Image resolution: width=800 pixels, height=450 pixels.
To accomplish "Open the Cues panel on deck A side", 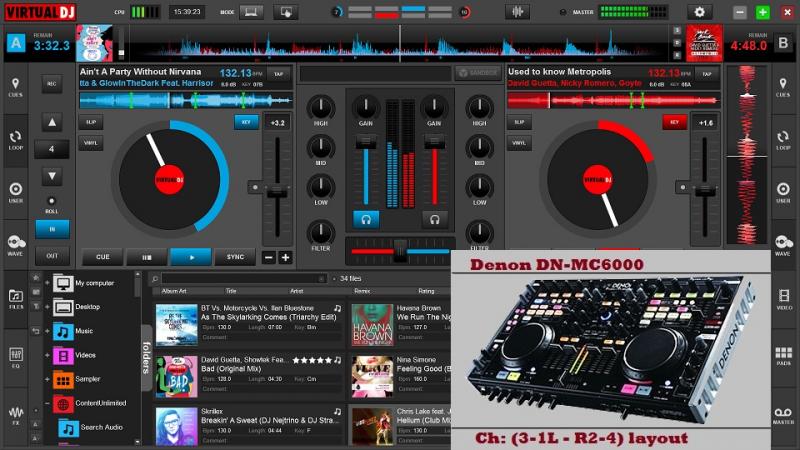I will pyautogui.click(x=15, y=88).
